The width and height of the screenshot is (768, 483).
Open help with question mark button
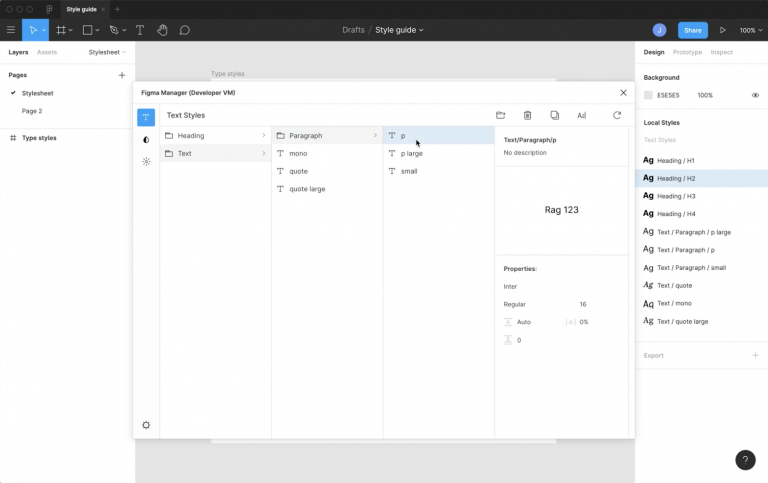point(745,460)
